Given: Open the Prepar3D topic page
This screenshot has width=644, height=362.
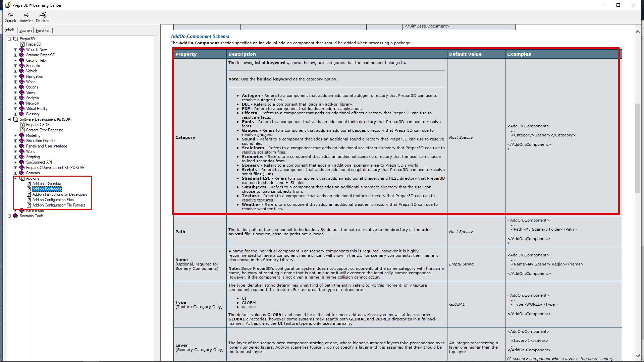Looking at the screenshot, I should pos(34,44).
